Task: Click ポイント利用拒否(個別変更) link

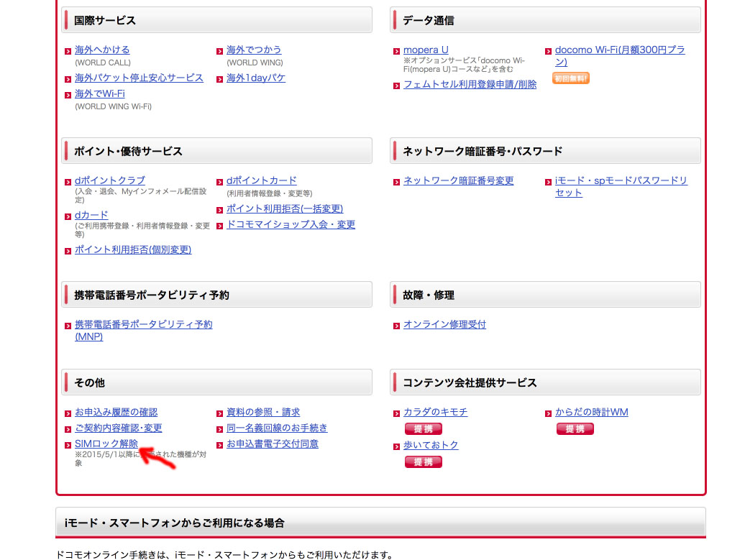Action: click(x=133, y=250)
